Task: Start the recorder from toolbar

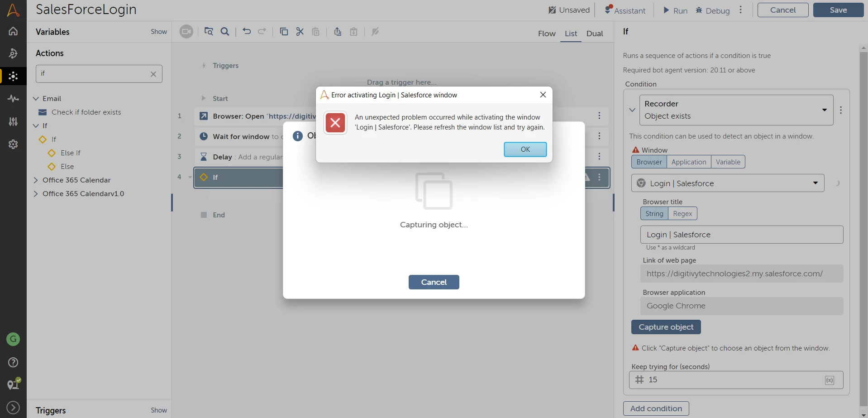Action: pyautogui.click(x=186, y=32)
